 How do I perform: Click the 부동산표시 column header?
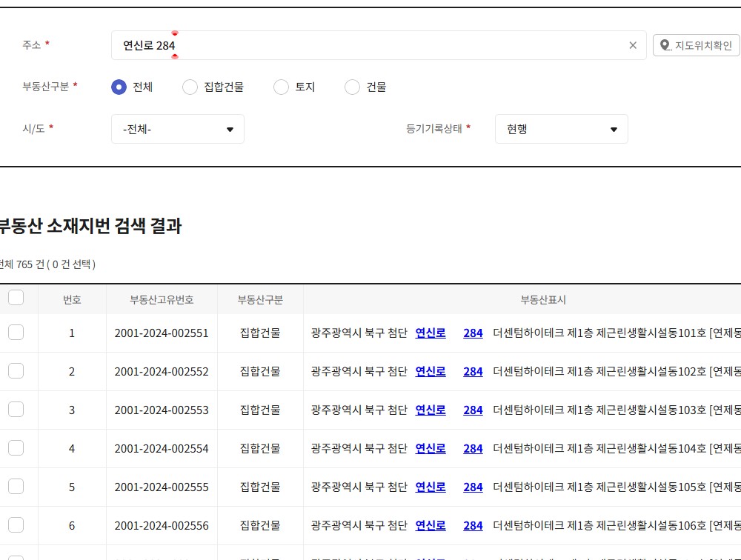(x=542, y=300)
